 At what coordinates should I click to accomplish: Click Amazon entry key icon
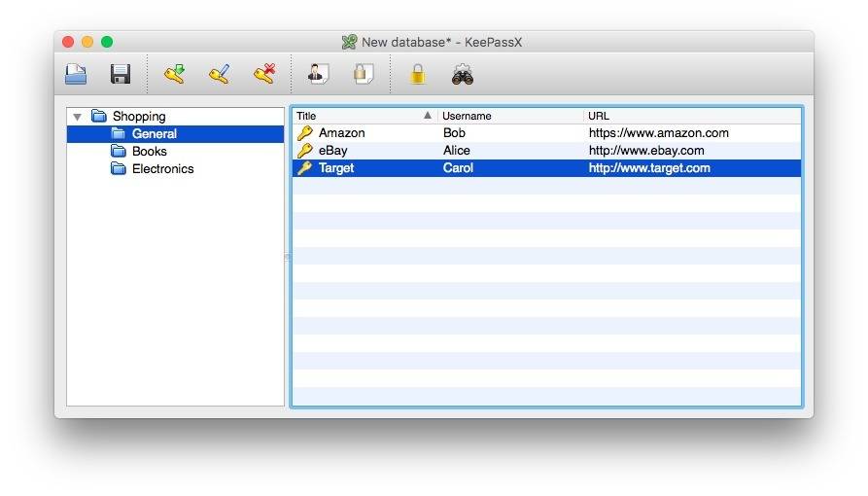(305, 133)
